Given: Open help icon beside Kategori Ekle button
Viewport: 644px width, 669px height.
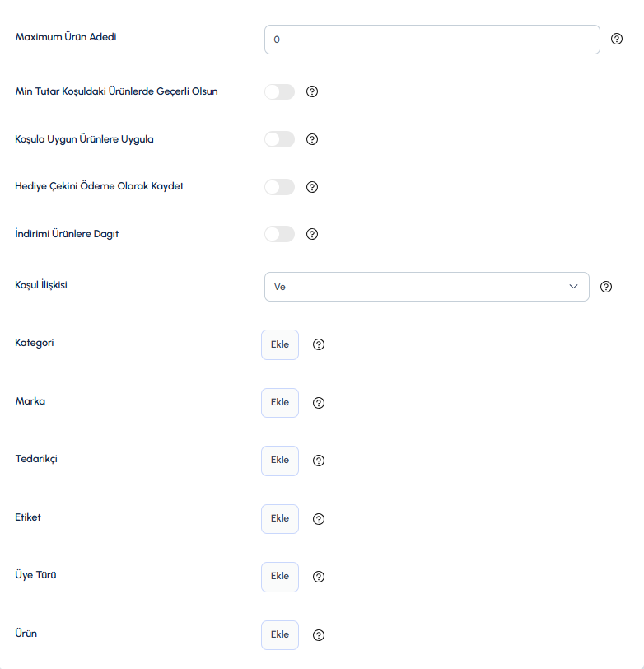Looking at the screenshot, I should pyautogui.click(x=319, y=344).
